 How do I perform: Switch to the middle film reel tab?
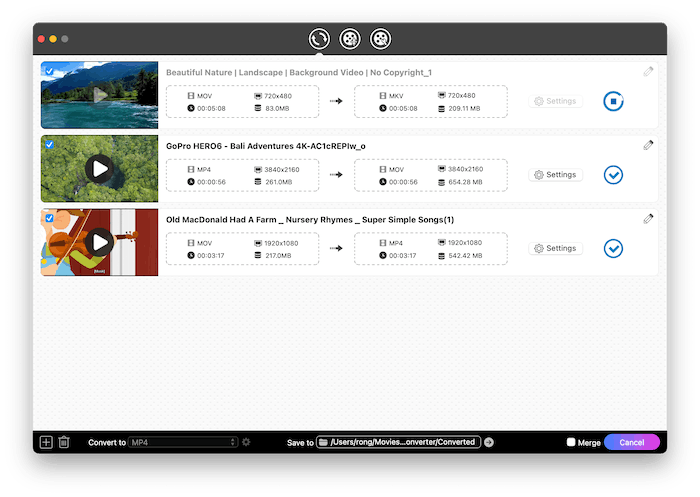(349, 39)
